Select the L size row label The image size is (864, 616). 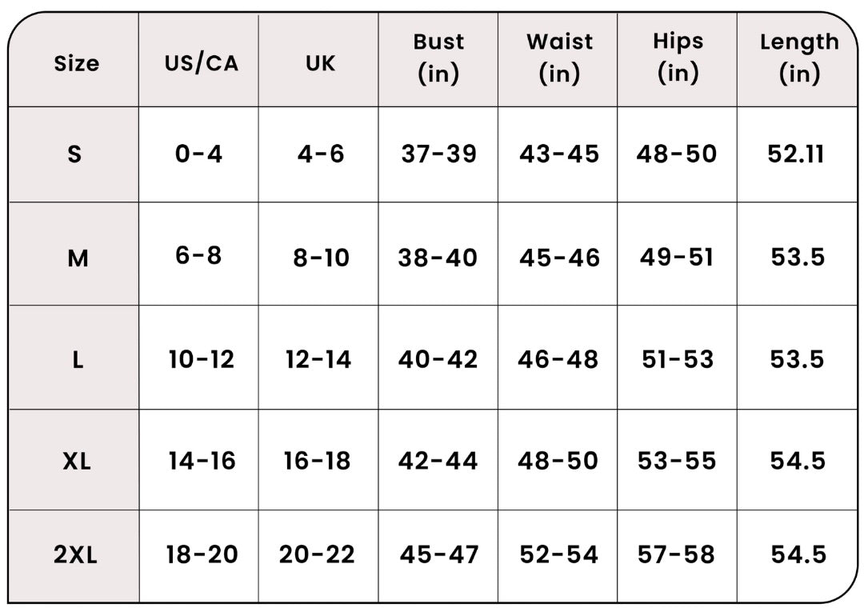(x=78, y=360)
